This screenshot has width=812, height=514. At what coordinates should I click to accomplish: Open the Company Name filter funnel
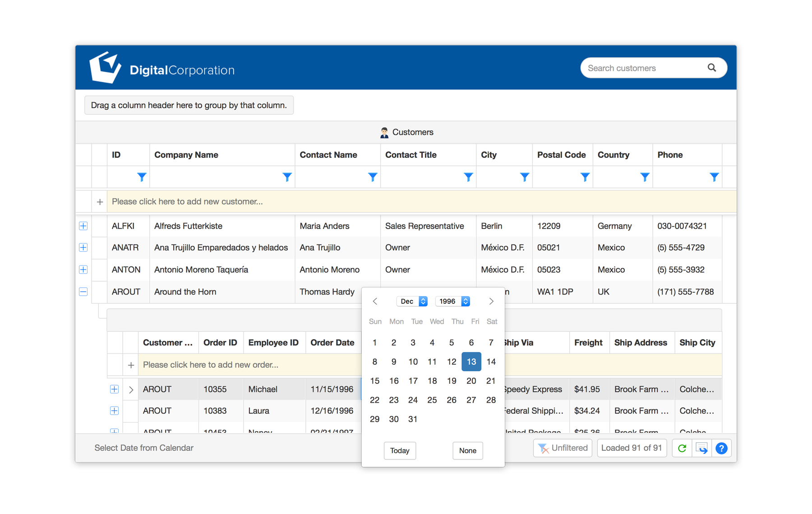[x=287, y=177]
